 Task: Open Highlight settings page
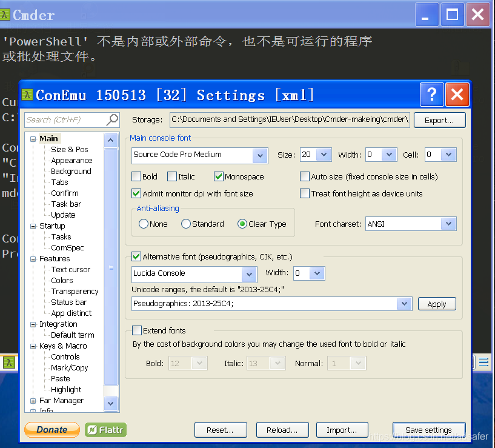pos(66,390)
